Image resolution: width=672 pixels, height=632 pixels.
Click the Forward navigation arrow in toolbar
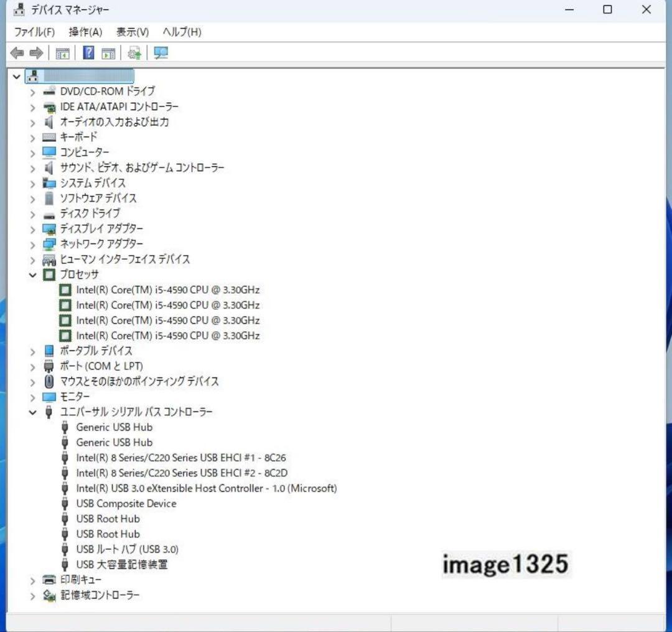[35, 53]
